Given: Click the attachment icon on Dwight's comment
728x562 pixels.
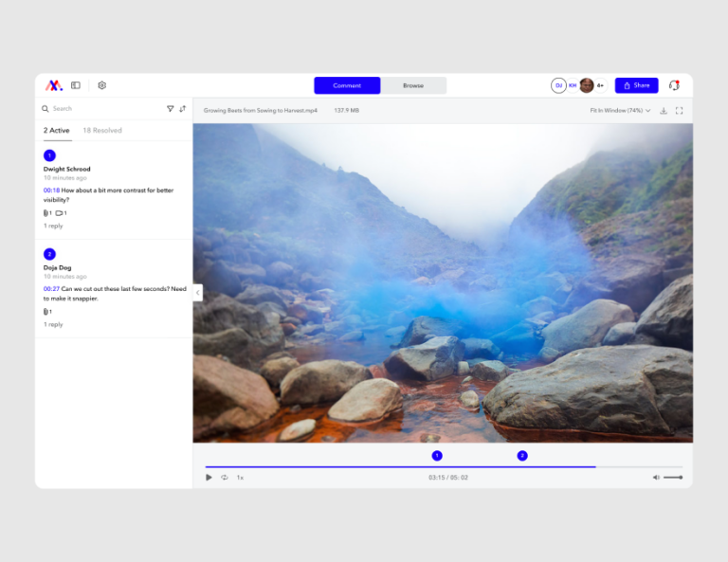Looking at the screenshot, I should click(46, 213).
